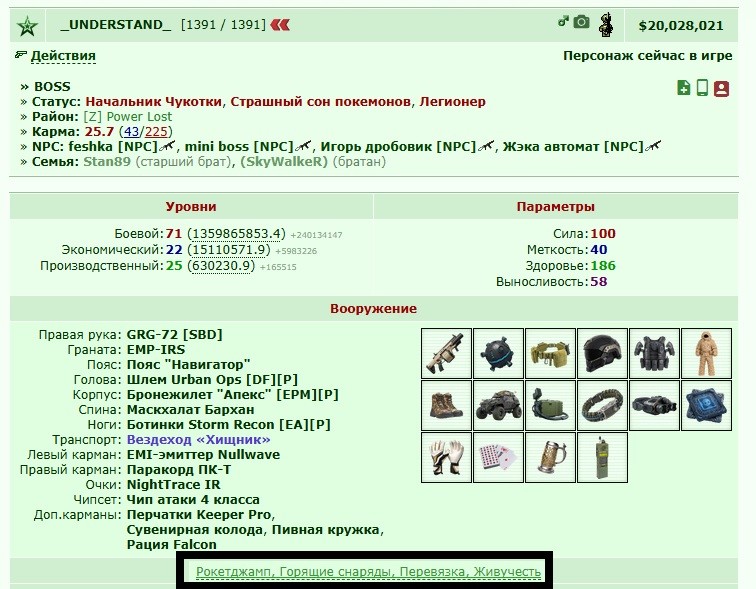The image size is (756, 589).
Task: Click the red contact person icon
Action: (x=721, y=89)
